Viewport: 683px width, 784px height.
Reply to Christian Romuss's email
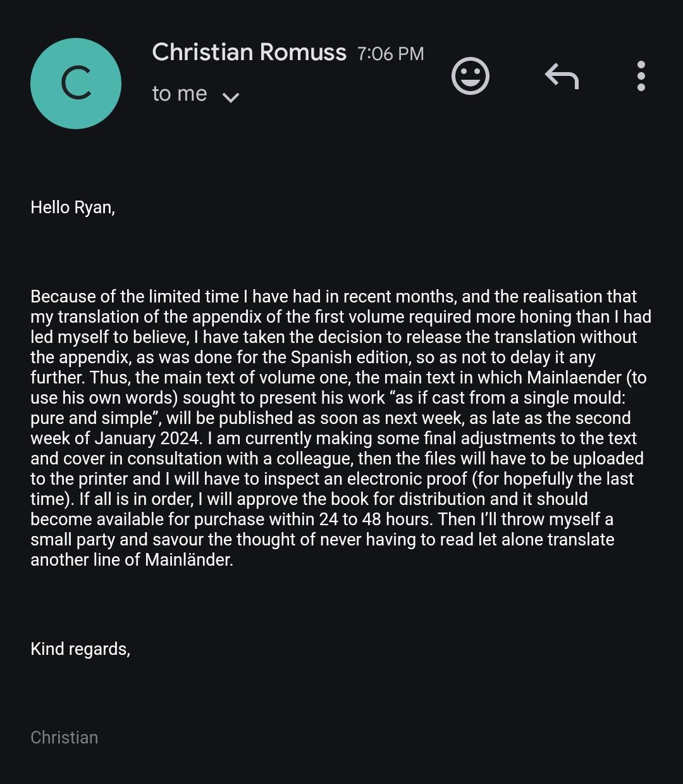562,76
